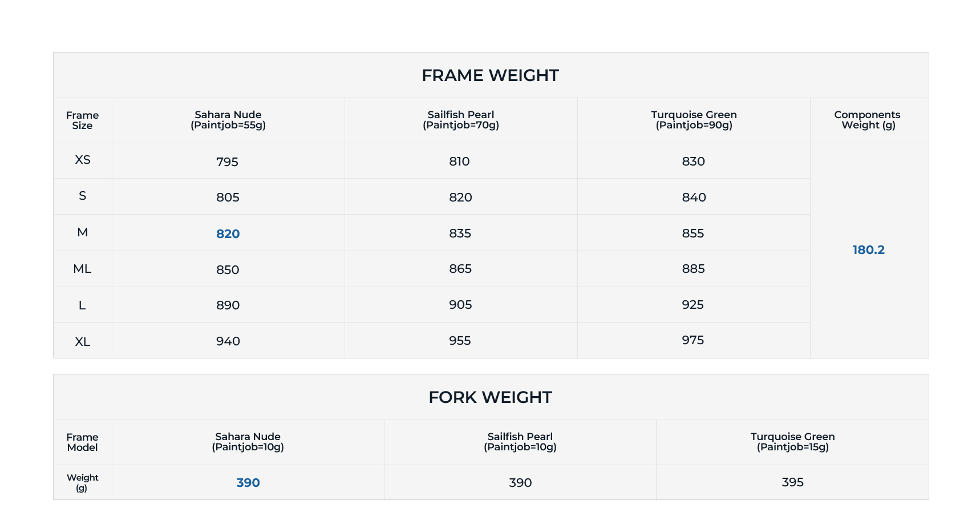Viewport: 980px width, 508px height.
Task: Click the highlighted 820 Sahara Nude value
Action: click(x=228, y=233)
